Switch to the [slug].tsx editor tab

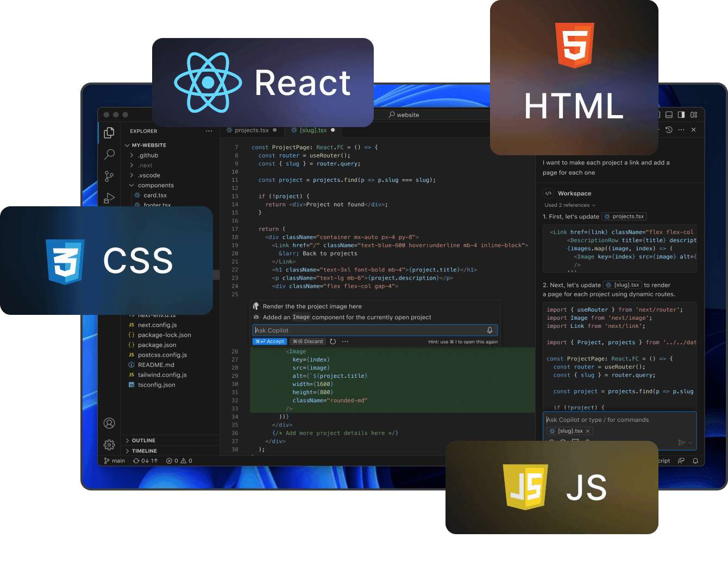pos(313,130)
